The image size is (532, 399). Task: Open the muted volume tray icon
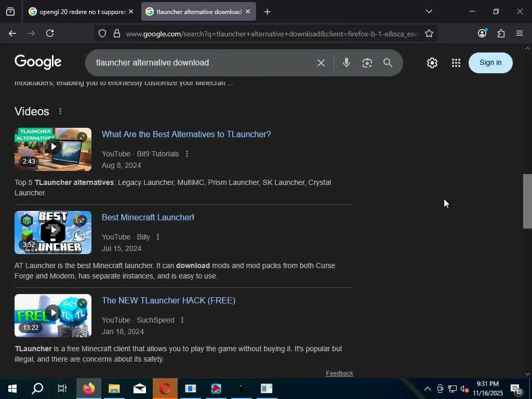coord(464,389)
